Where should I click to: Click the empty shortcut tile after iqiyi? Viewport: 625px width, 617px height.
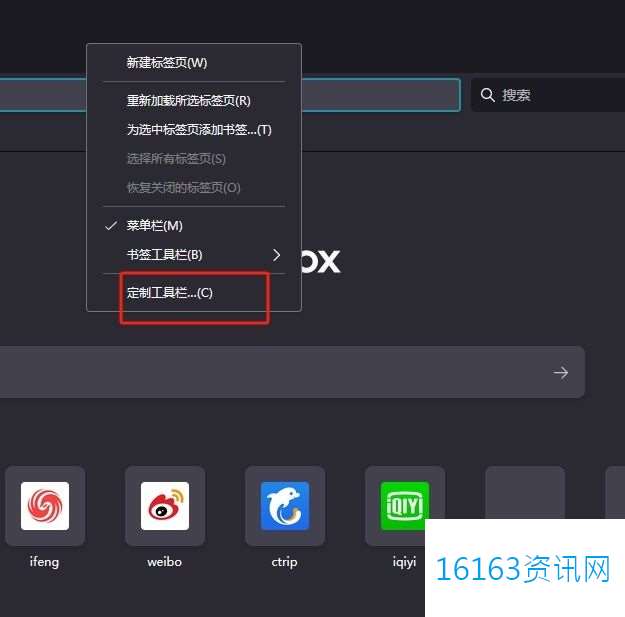525,493
